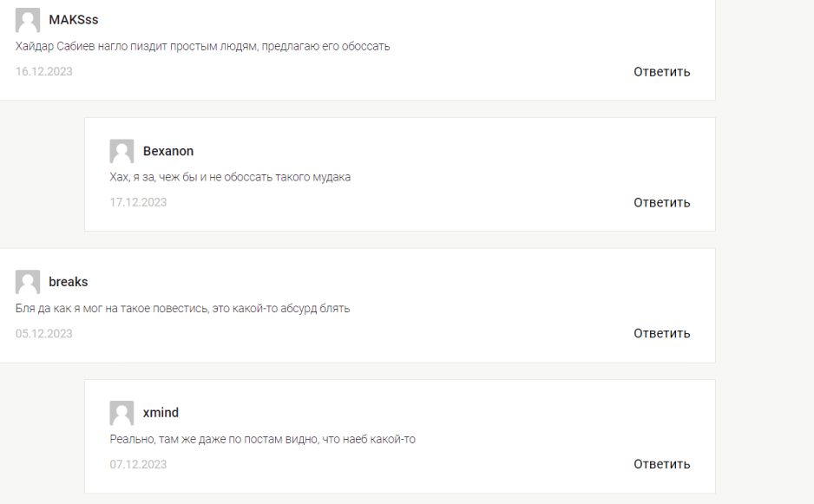The width and height of the screenshot is (814, 504).
Task: Click Bexanon's avatar placeholder icon
Action: [121, 151]
